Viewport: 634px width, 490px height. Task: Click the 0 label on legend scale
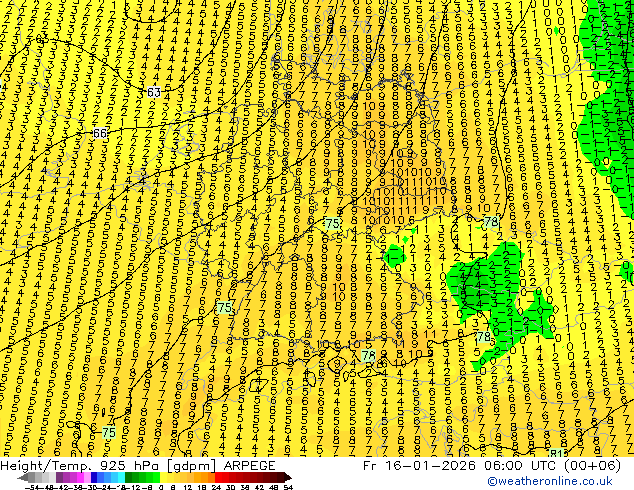tap(161, 487)
